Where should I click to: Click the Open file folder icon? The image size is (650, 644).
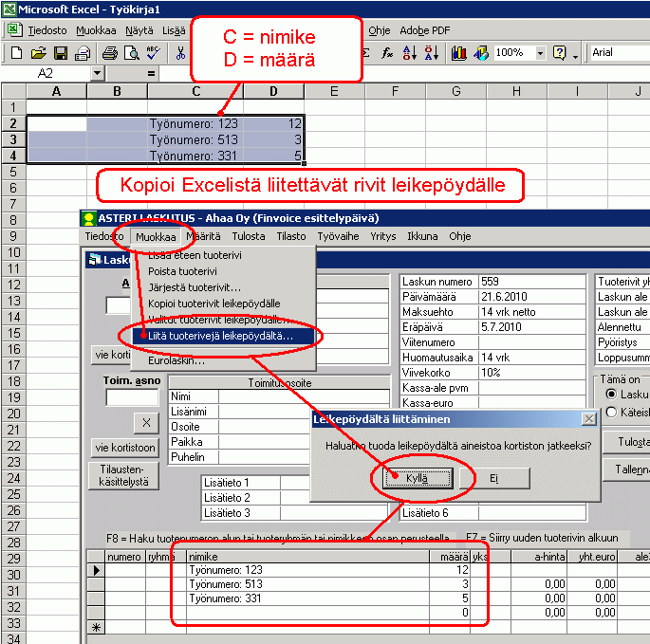tap(39, 53)
